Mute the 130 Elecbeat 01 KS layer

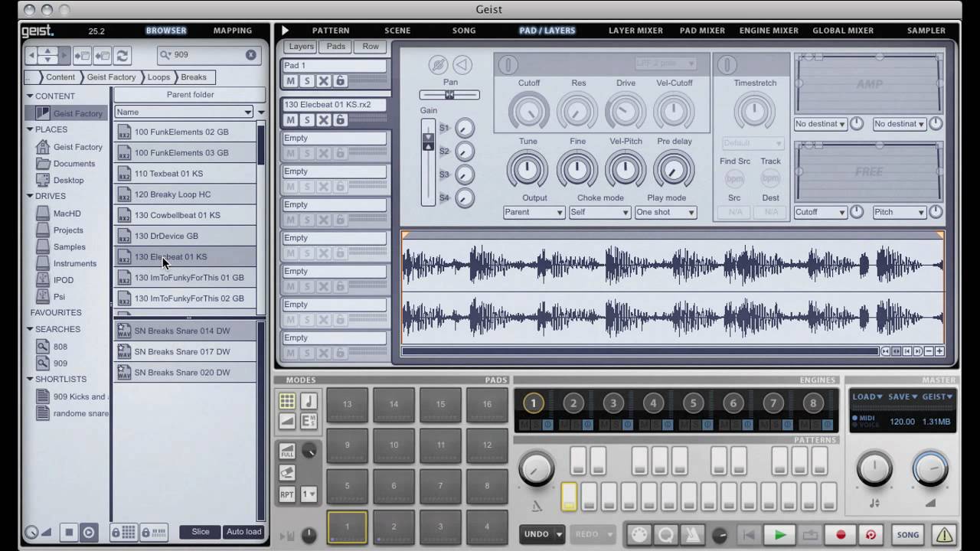(290, 120)
